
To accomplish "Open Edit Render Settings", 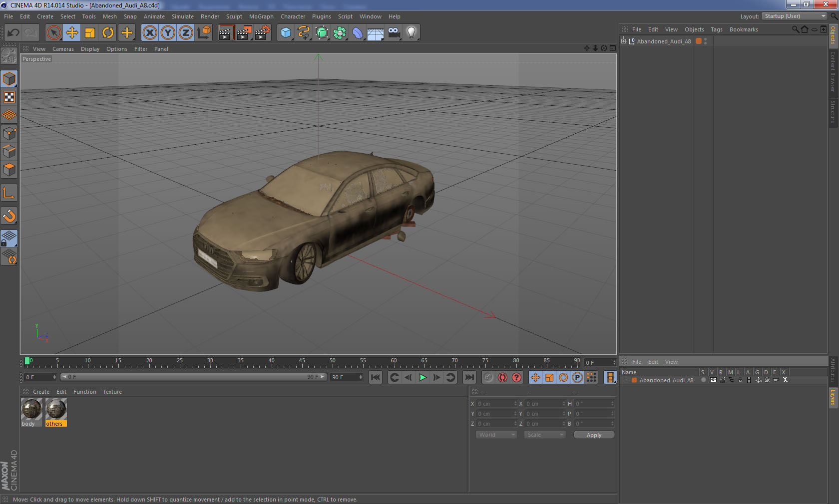I will [262, 33].
